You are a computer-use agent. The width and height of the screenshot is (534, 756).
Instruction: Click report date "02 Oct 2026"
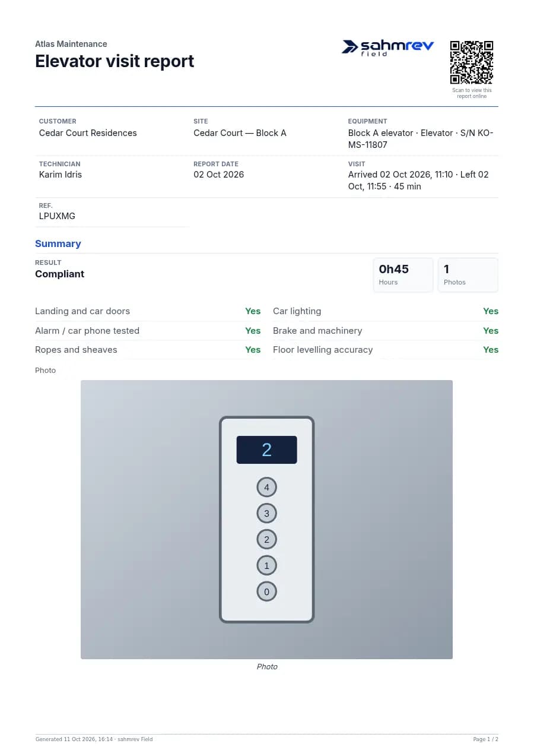pos(219,175)
